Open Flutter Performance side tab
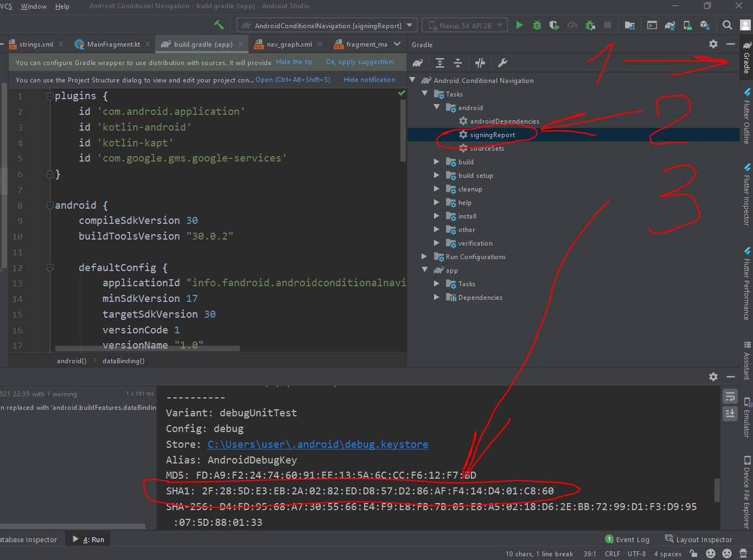Screen dimensions: 753x560 [746, 284]
